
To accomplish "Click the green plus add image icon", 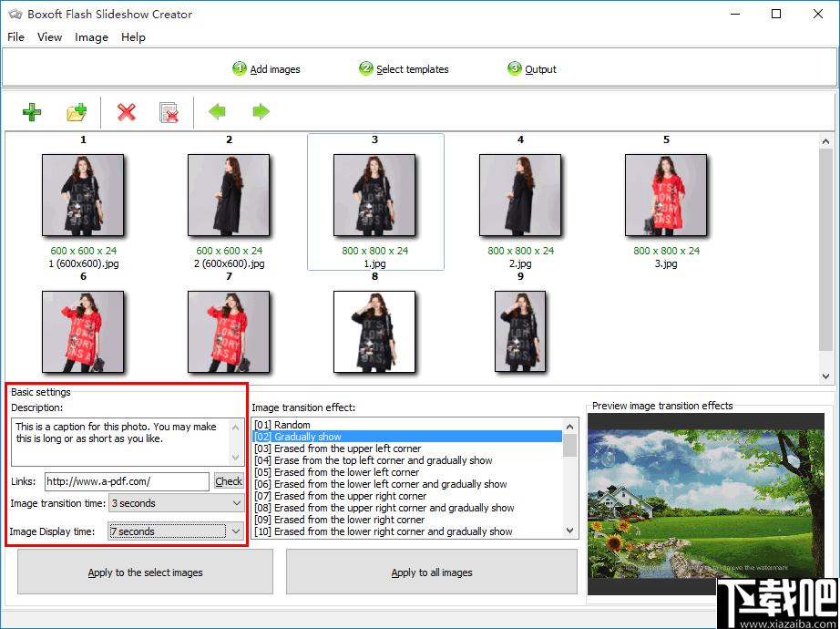I will pos(32,112).
